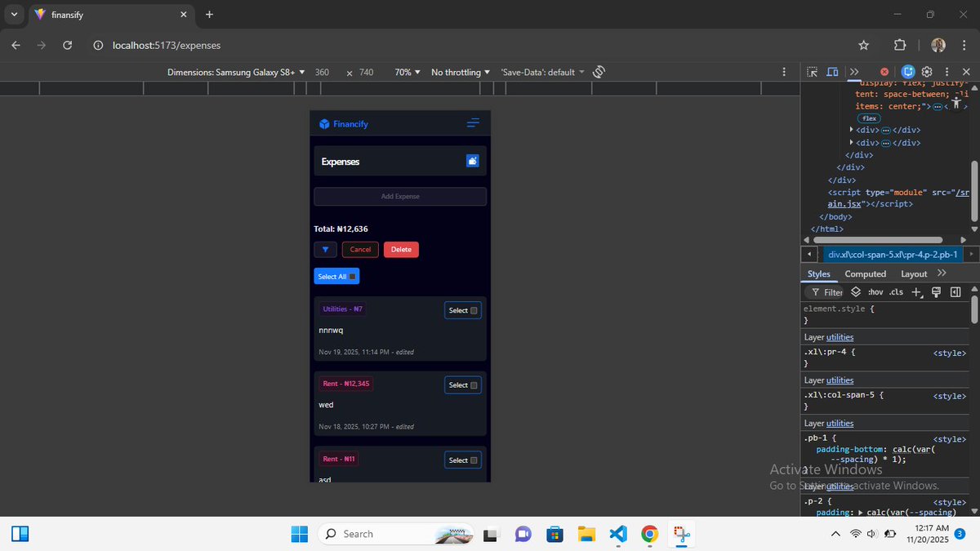
Task: Expand the second collapsed div node
Action: tap(852, 142)
